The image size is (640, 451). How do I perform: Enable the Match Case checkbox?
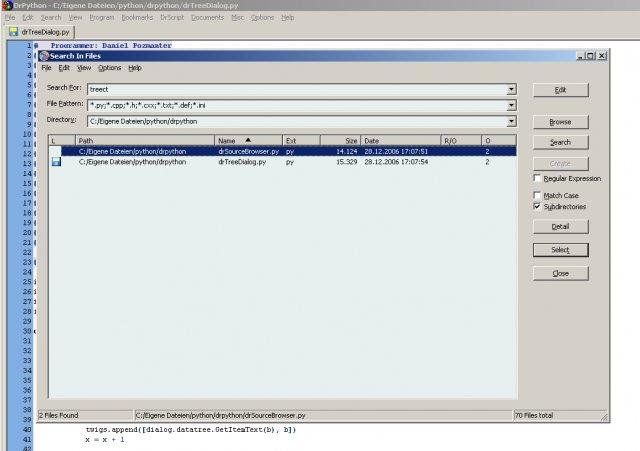coord(537,195)
